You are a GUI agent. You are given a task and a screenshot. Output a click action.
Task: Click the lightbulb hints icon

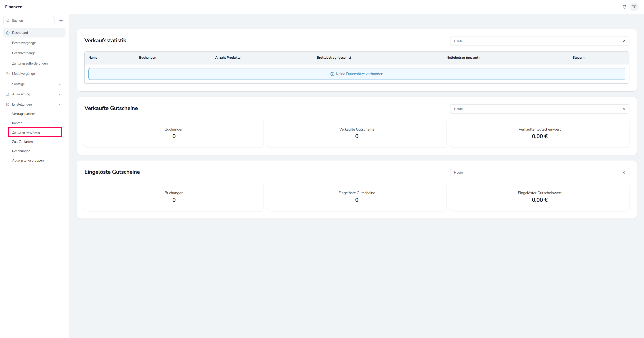point(624,7)
